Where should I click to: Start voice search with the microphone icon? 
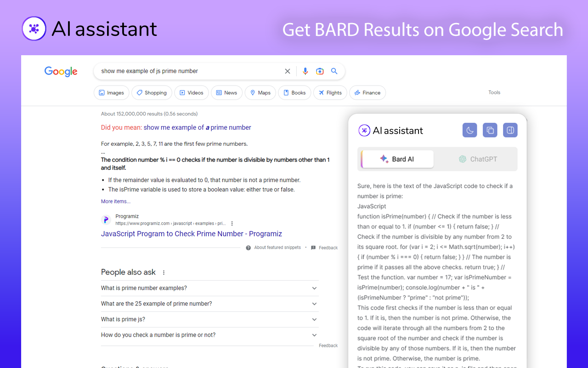[x=305, y=71]
